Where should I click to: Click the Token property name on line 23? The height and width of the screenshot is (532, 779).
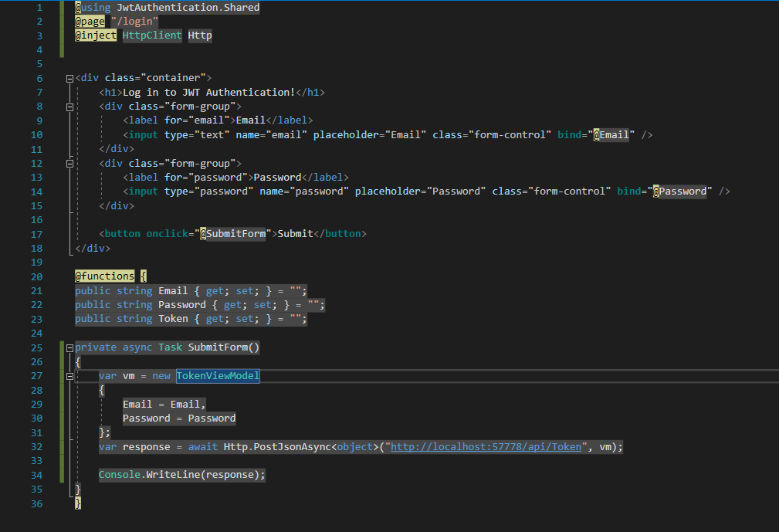pos(173,318)
